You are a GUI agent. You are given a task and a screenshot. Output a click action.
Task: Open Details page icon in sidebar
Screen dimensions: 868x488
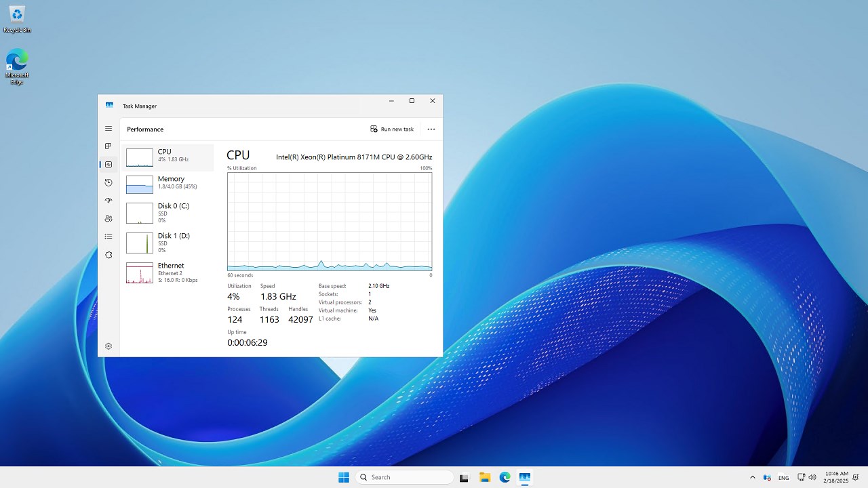tap(108, 237)
